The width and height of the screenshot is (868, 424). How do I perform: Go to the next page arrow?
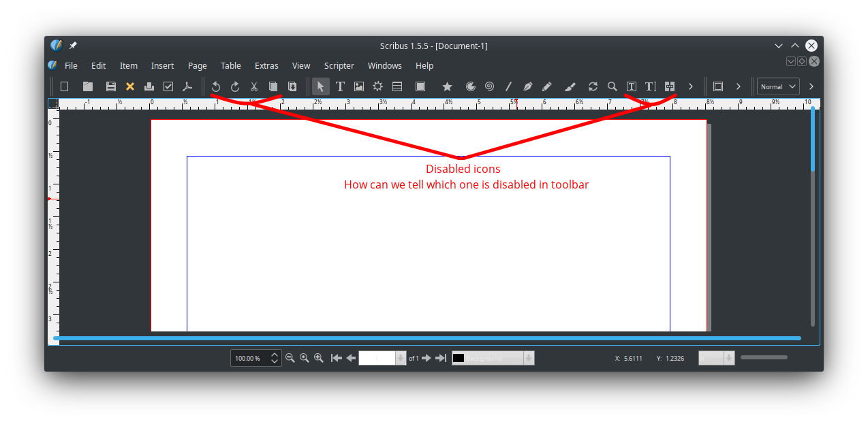tap(427, 358)
